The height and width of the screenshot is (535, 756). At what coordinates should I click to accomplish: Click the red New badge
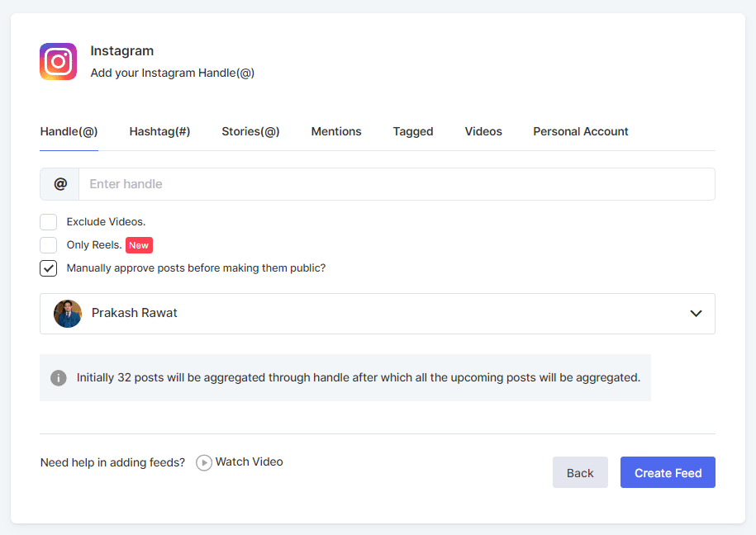139,245
